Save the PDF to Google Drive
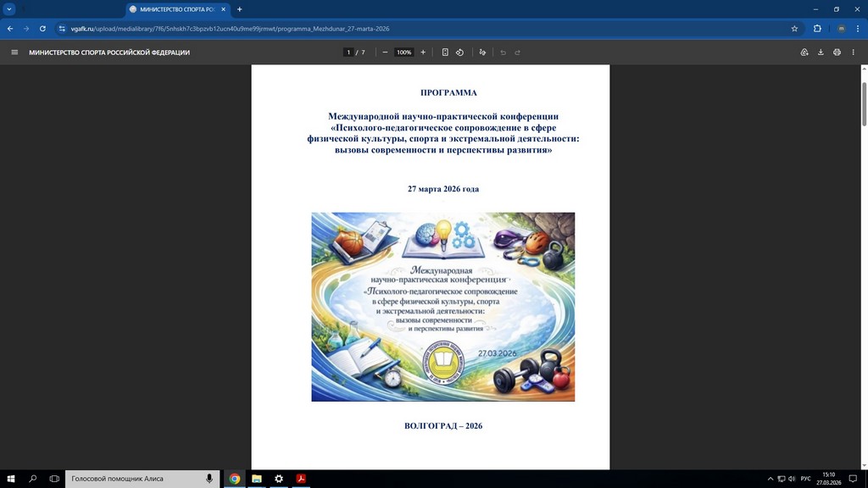Screen dimensions: 868x488 coord(804,53)
